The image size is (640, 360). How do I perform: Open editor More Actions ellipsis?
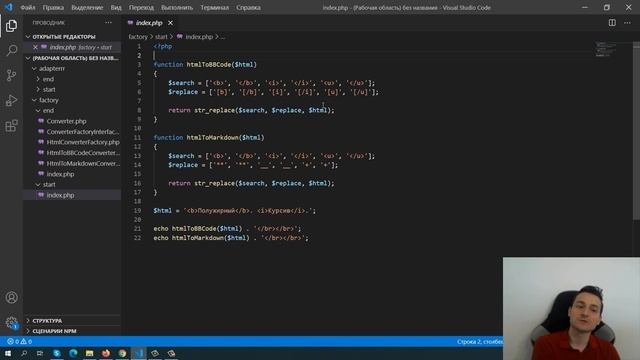[x=627, y=23]
